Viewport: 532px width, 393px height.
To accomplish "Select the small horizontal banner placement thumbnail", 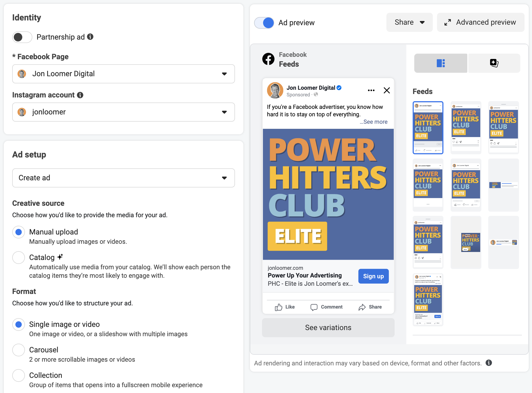I will coord(504,185).
